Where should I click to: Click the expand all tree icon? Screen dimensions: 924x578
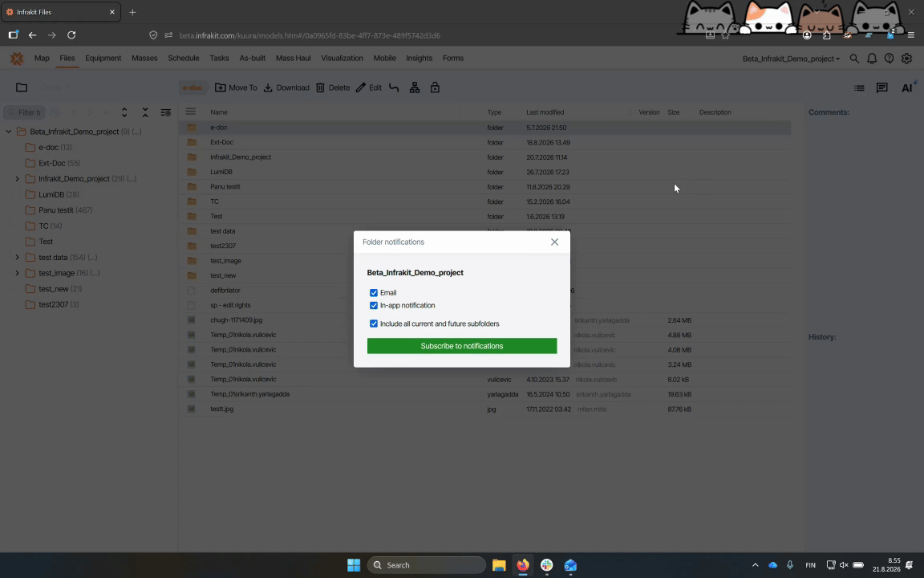pyautogui.click(x=124, y=112)
